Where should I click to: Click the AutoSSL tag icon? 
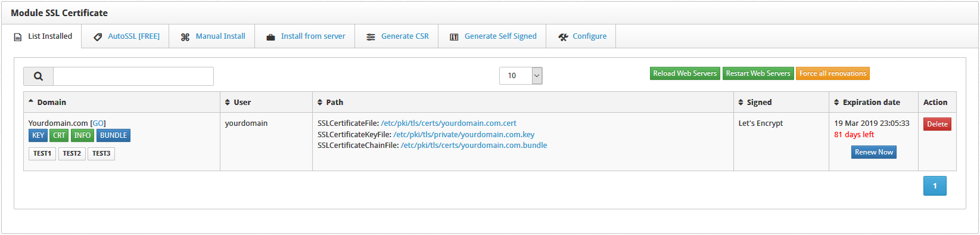(x=98, y=37)
